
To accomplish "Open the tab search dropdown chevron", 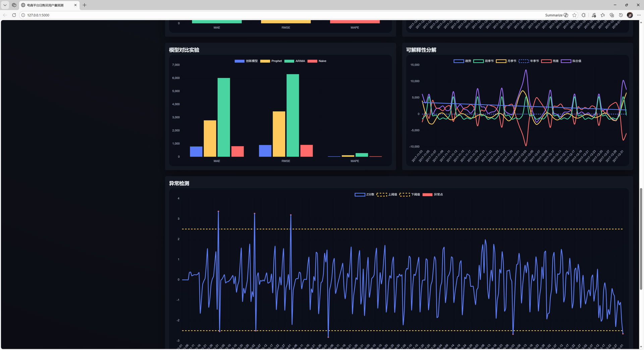I will 5,5.
